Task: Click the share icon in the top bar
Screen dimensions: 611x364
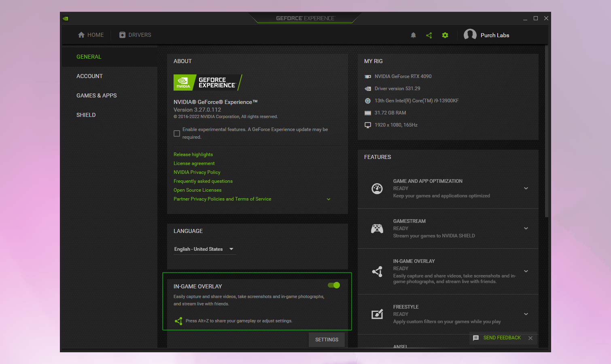Action: [x=429, y=35]
